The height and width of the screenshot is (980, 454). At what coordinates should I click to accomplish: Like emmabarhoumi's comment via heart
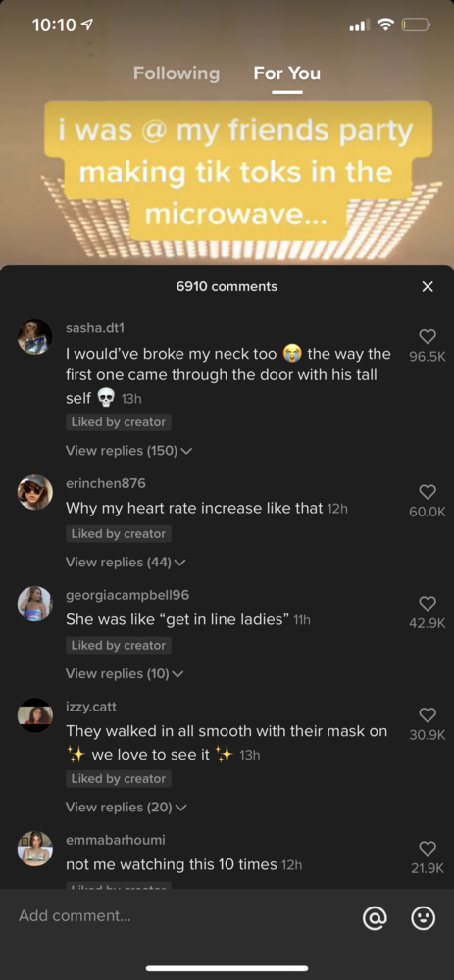click(428, 848)
